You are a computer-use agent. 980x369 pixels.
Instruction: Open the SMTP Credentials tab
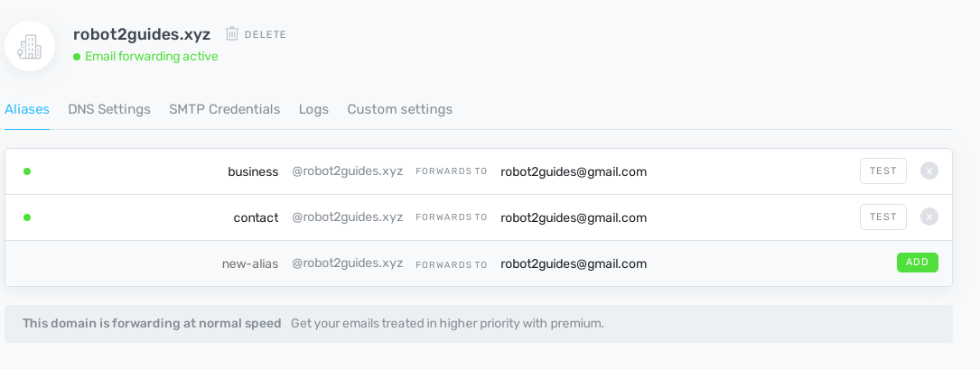pos(224,109)
